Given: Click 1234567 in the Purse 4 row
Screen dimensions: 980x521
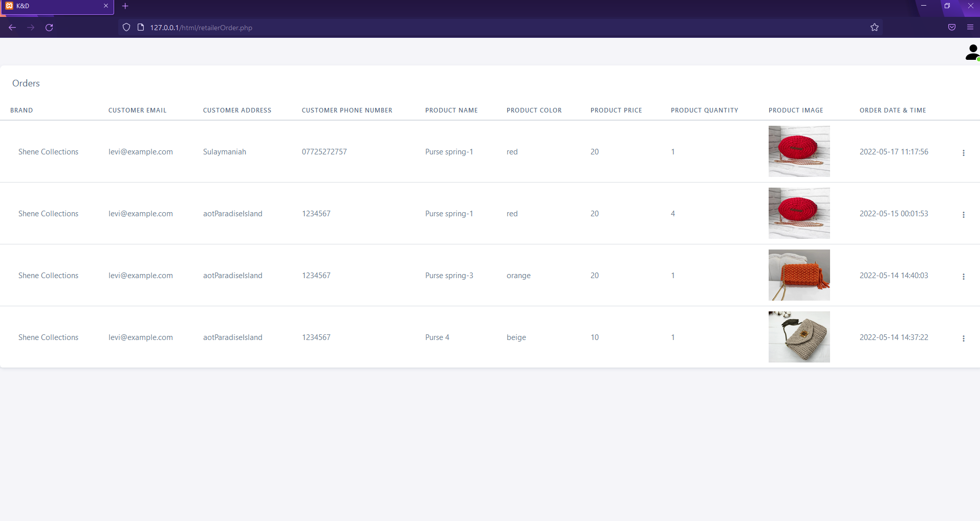Looking at the screenshot, I should click(x=316, y=337).
